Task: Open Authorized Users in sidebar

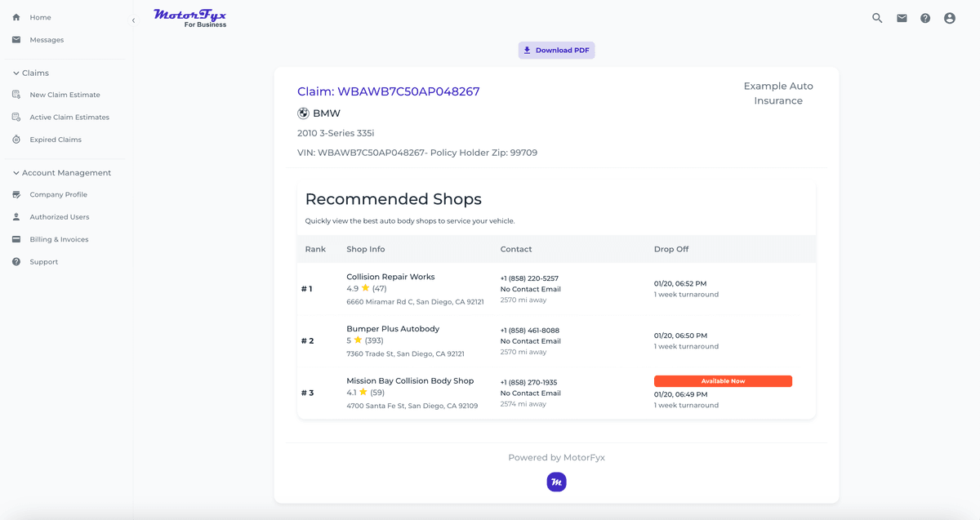Action: pyautogui.click(x=60, y=217)
